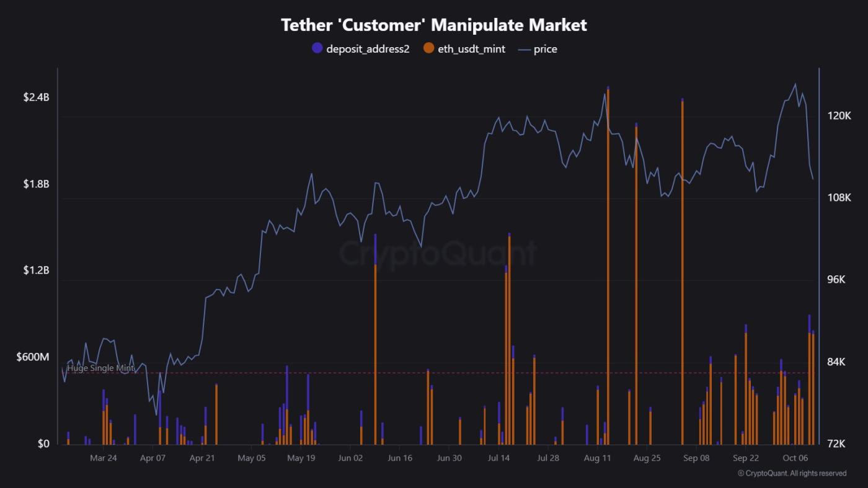The height and width of the screenshot is (488, 868).
Task: Toggle the deposit_address2 series label
Action: 368,49
